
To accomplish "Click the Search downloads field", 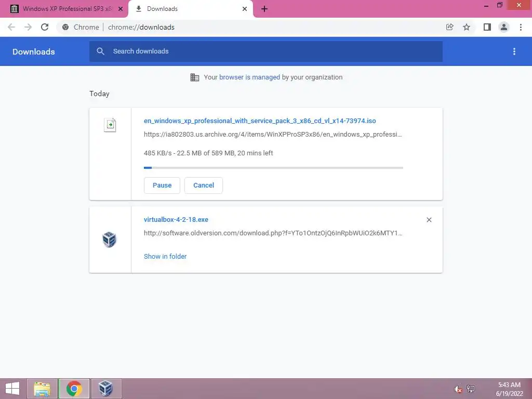I will pos(266,51).
